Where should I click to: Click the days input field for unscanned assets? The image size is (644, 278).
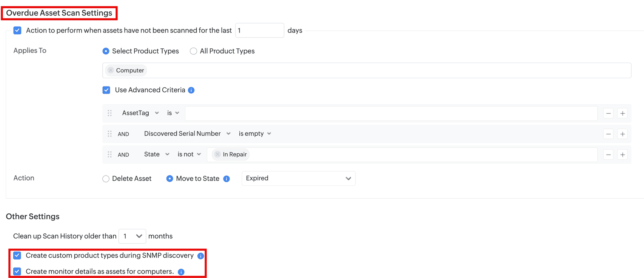pos(260,30)
